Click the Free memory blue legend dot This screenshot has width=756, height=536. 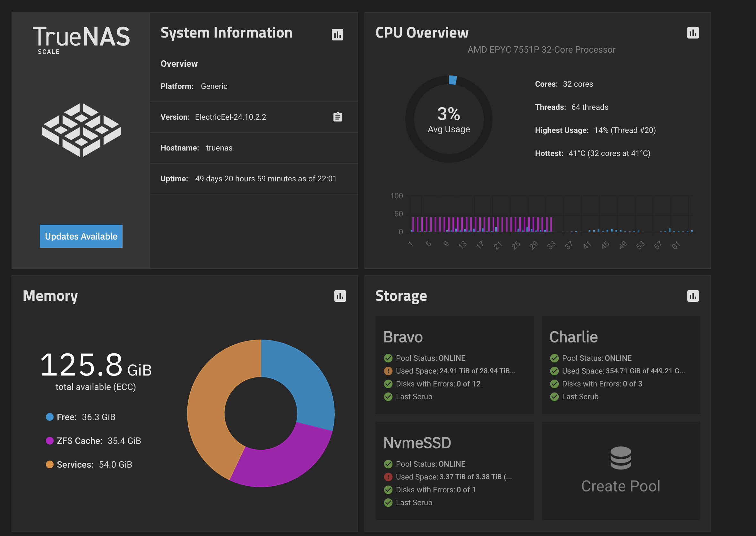coord(49,417)
